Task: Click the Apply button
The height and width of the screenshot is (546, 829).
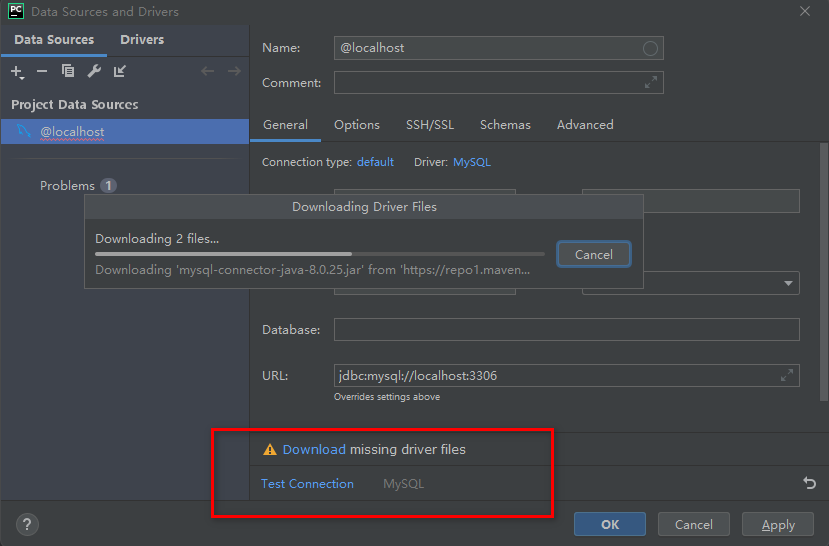Action: click(778, 524)
